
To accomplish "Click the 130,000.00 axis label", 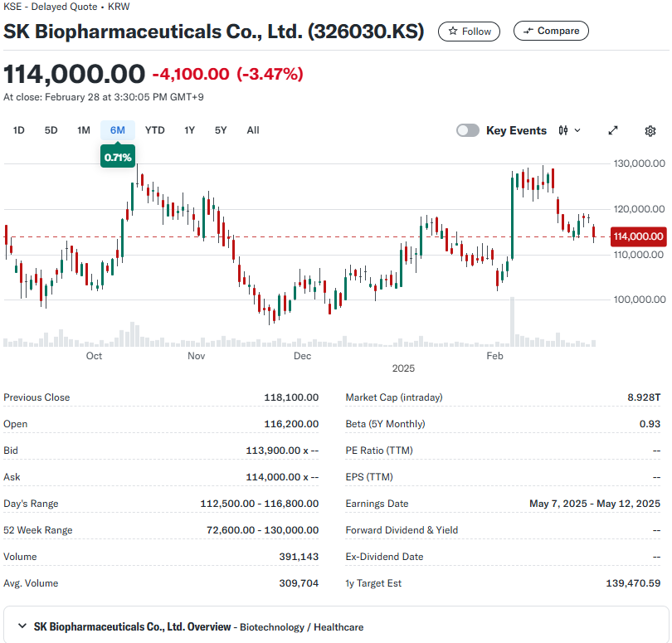I will (639, 163).
